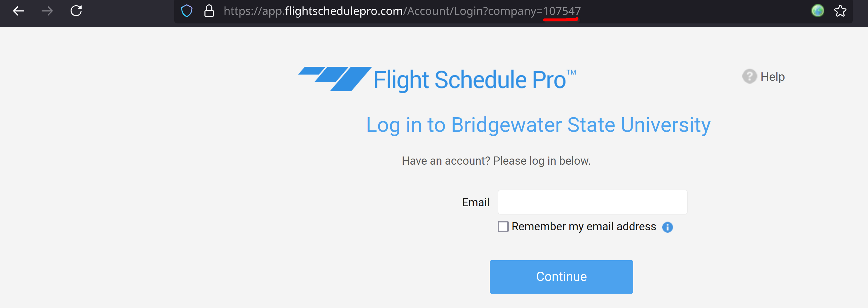868x308 pixels.
Task: Click the gray question mark Help icon
Action: point(749,76)
